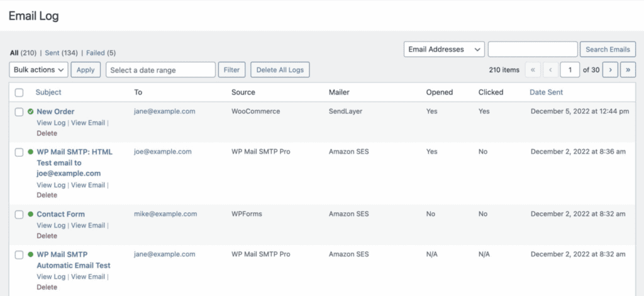Image resolution: width=644 pixels, height=296 pixels.
Task: Sort by Date Sent column
Action: click(x=547, y=92)
